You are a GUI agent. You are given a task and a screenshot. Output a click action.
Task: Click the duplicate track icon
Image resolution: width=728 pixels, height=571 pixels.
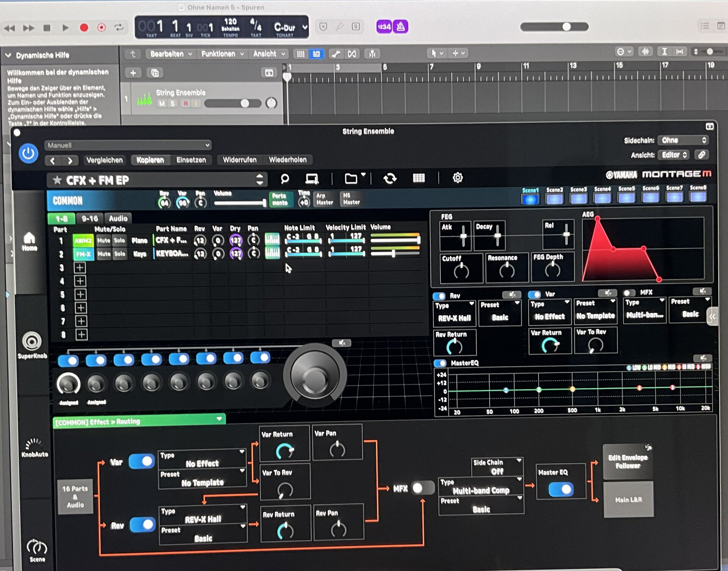[155, 73]
